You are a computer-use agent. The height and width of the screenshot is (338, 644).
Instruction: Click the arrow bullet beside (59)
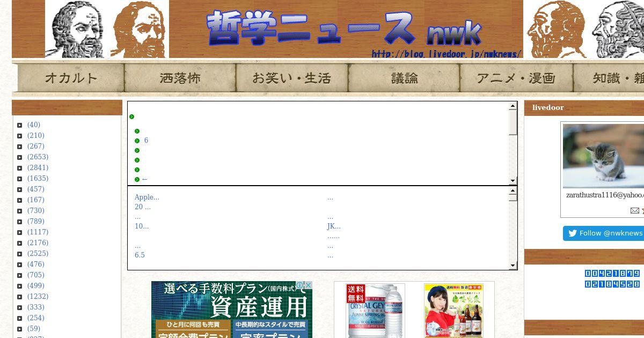[x=20, y=329]
